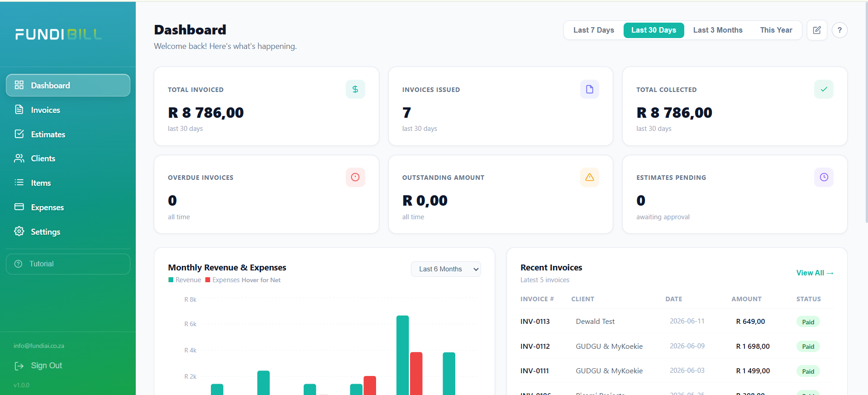Click the info@fundiai.co.za account email
Image resolution: width=868 pixels, height=395 pixels.
coord(39,346)
